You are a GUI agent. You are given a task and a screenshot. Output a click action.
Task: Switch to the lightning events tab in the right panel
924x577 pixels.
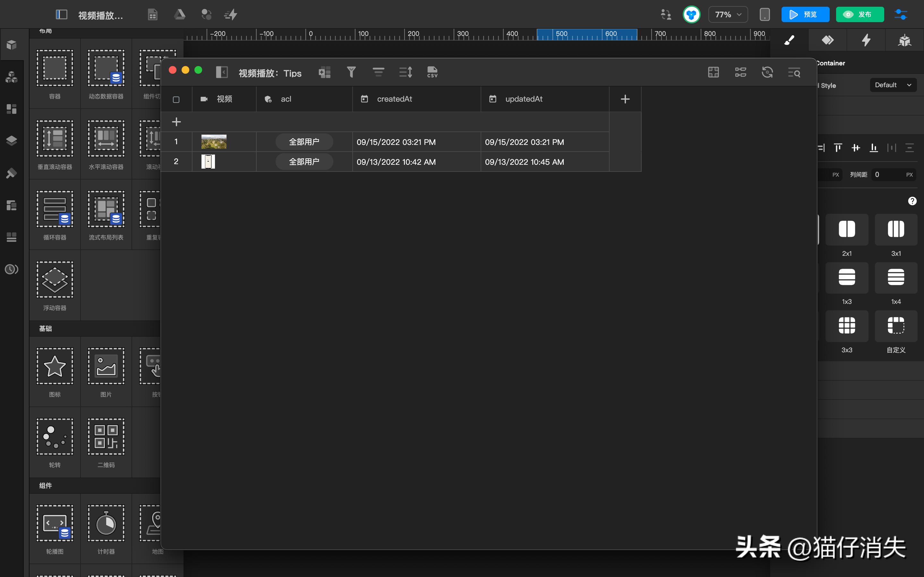point(866,40)
